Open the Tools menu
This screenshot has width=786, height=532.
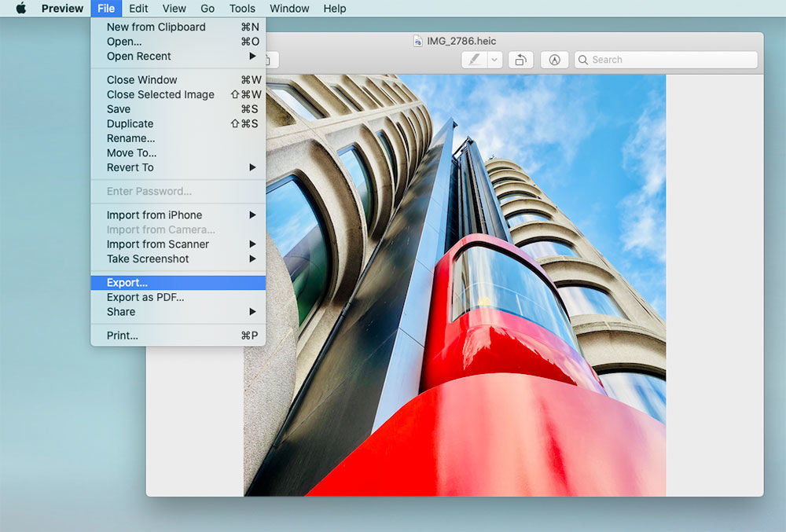tap(241, 9)
